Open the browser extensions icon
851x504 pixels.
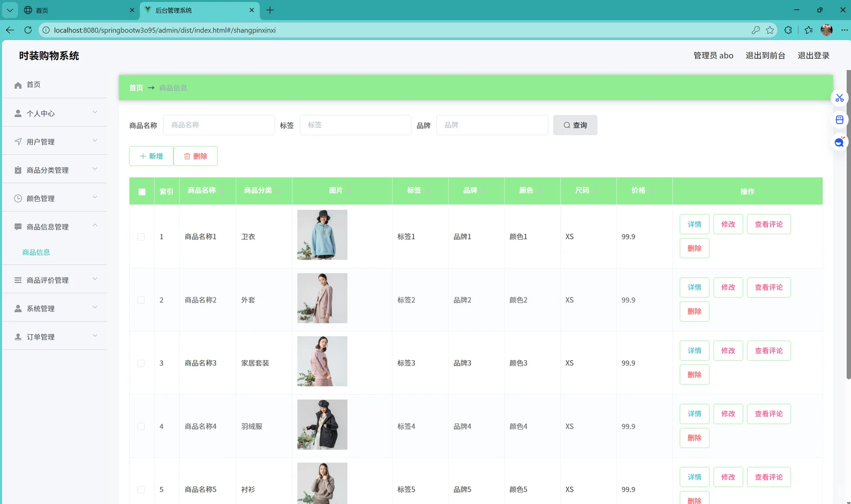tap(788, 30)
